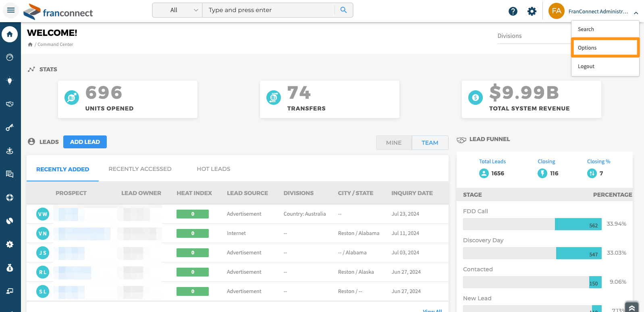Image resolution: width=644 pixels, height=312 pixels.
Task: Click the VN prospect avatar
Action: (x=43, y=233)
